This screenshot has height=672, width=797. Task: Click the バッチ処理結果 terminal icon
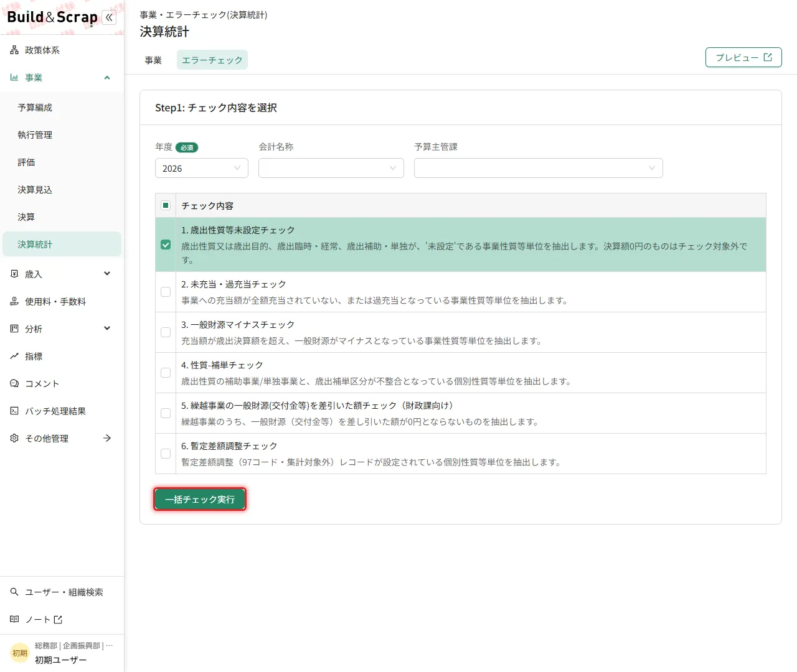click(14, 411)
